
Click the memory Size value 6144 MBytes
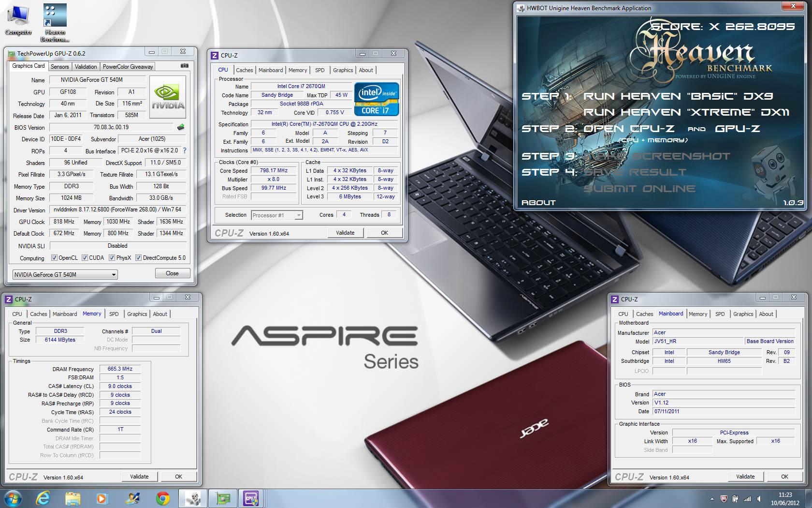tap(60, 340)
